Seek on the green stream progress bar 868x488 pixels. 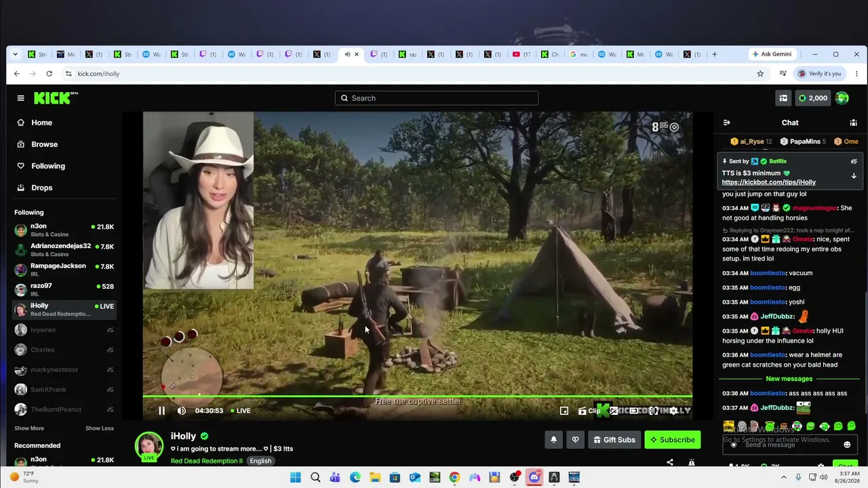pyautogui.click(x=417, y=396)
